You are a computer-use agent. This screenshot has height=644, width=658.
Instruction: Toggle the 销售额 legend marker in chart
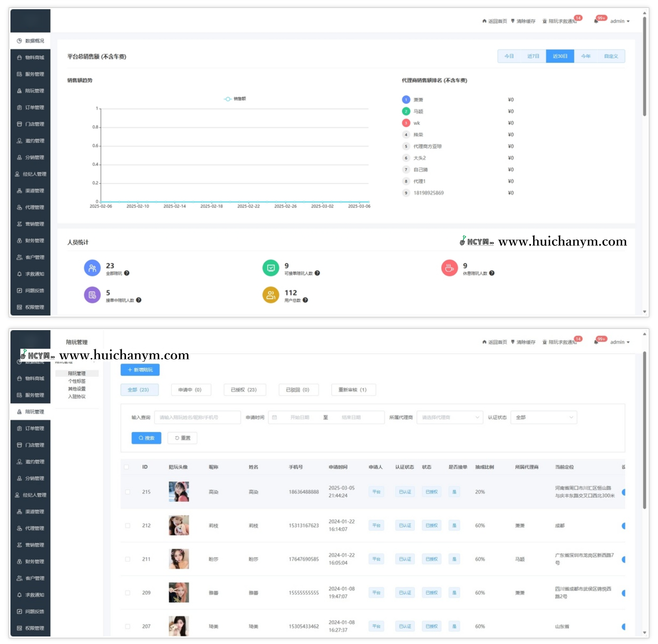228,99
